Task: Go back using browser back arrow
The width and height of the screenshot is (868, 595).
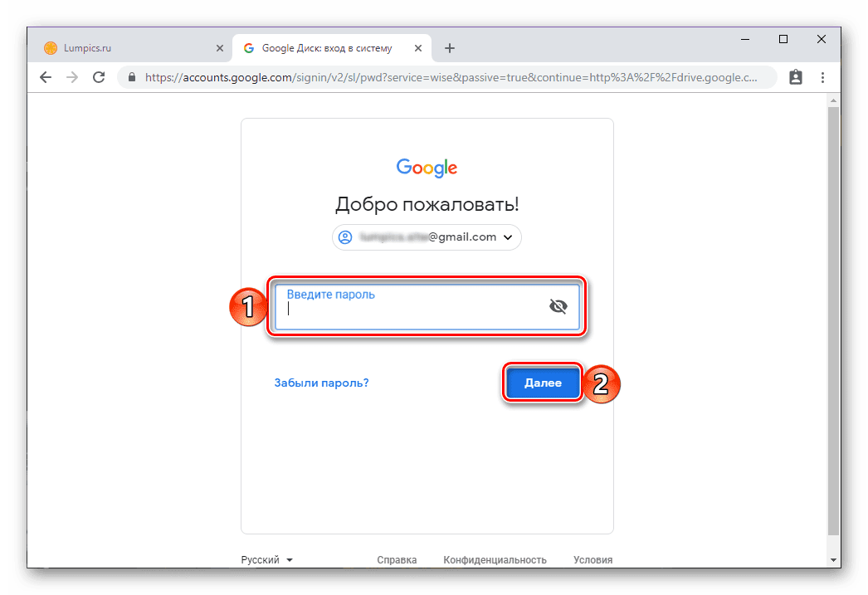Action: pyautogui.click(x=46, y=77)
